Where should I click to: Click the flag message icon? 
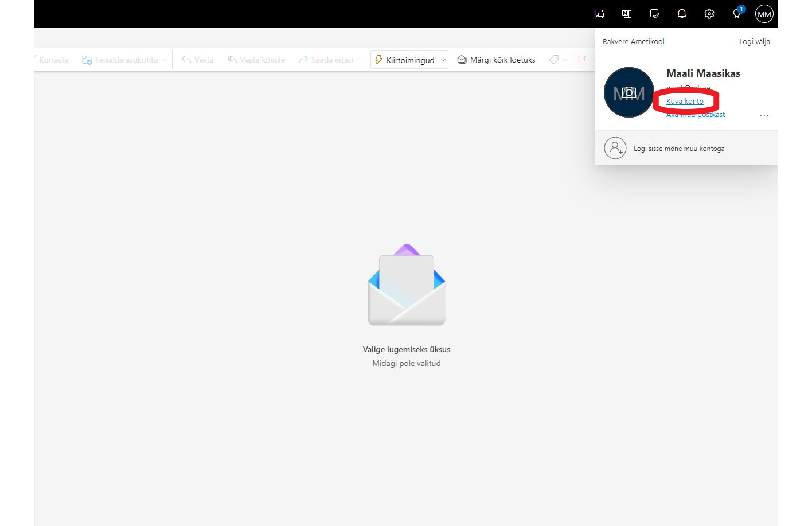(x=582, y=60)
